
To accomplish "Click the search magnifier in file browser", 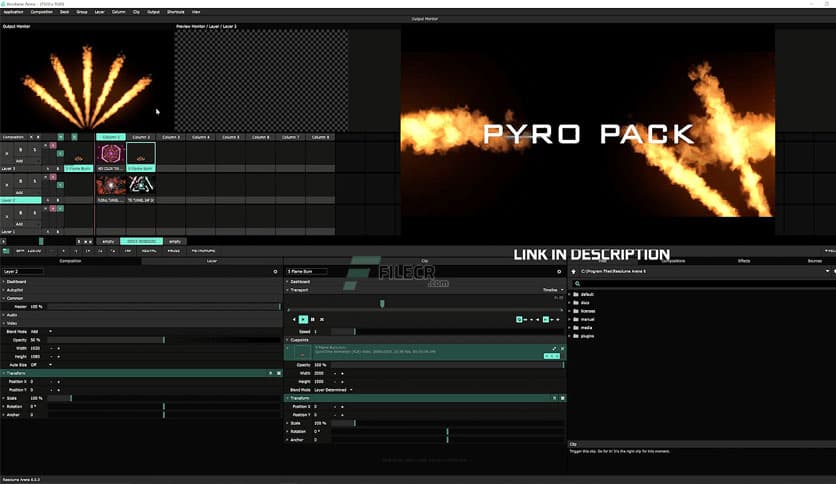I will 577,284.
